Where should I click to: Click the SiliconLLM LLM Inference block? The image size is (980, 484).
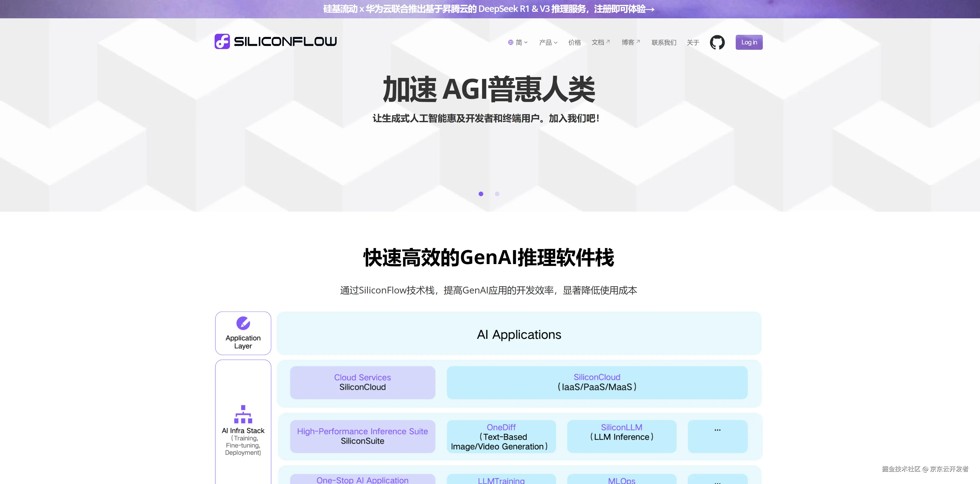click(x=621, y=437)
